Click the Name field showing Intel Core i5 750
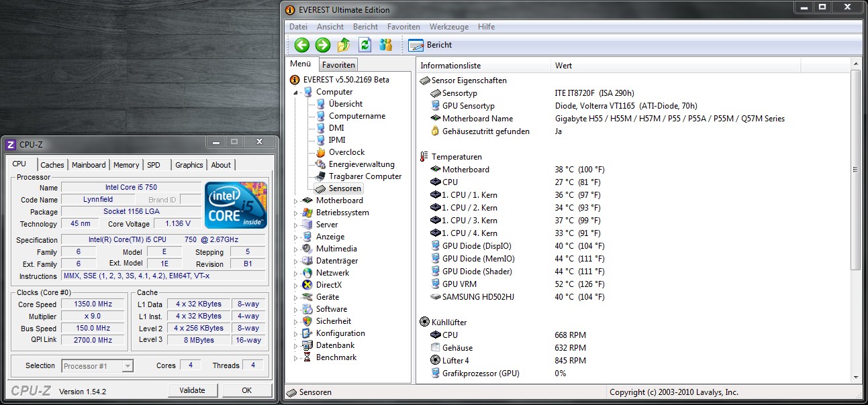 (131, 188)
